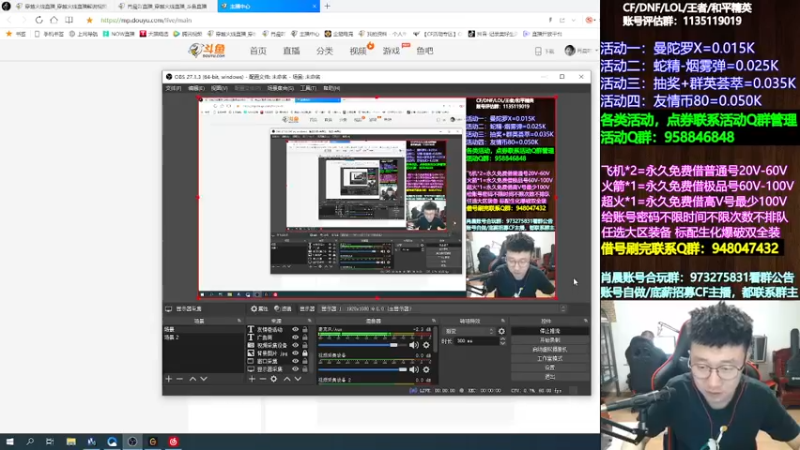Toggle lock on the 视频采集设备 source

coord(305,345)
